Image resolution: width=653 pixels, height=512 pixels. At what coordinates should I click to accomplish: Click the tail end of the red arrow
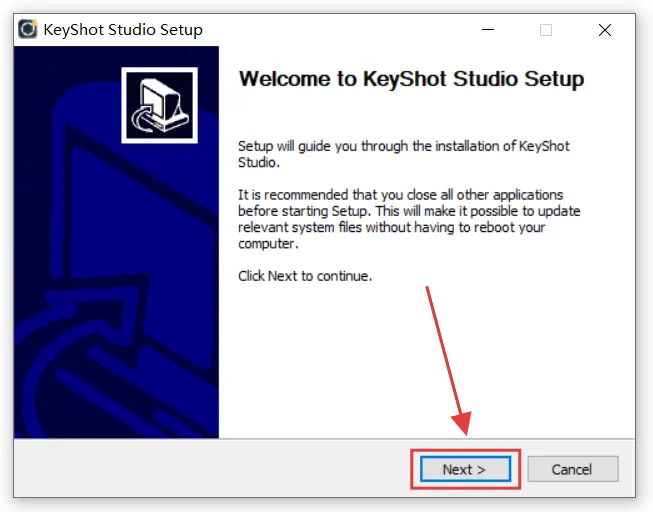click(x=429, y=291)
